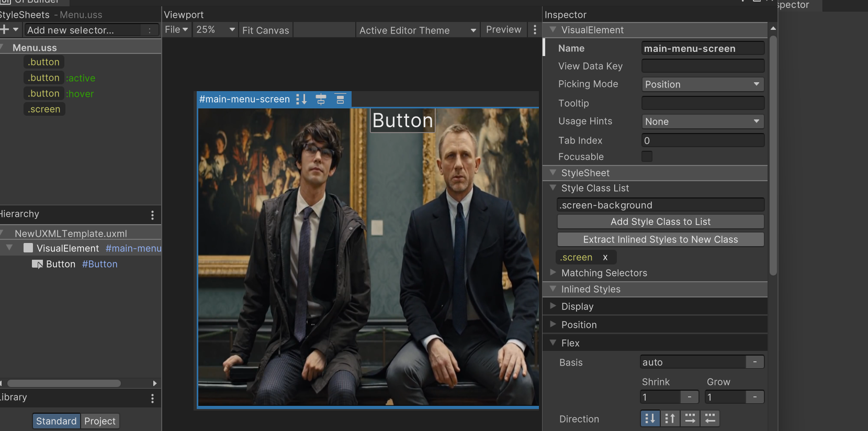Open the Usage Hints dropdown
The height and width of the screenshot is (431, 868).
pyautogui.click(x=703, y=121)
